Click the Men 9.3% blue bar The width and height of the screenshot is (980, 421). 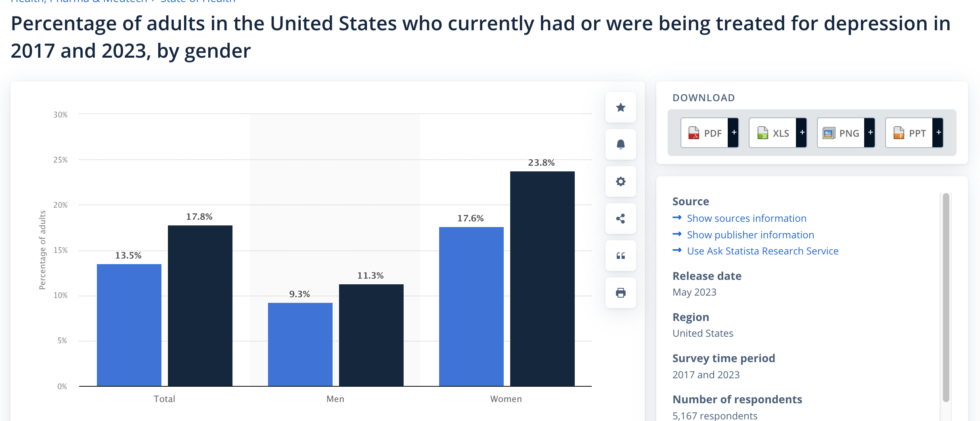coord(300,344)
